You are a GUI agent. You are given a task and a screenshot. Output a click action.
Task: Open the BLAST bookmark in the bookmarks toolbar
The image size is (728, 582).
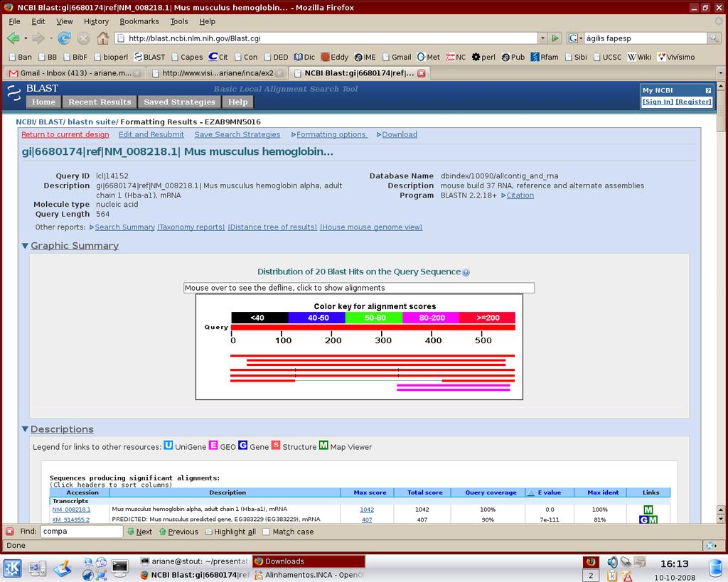(x=149, y=57)
